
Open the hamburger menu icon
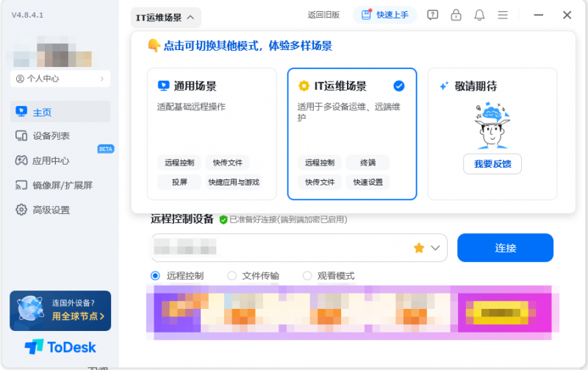[x=503, y=15]
